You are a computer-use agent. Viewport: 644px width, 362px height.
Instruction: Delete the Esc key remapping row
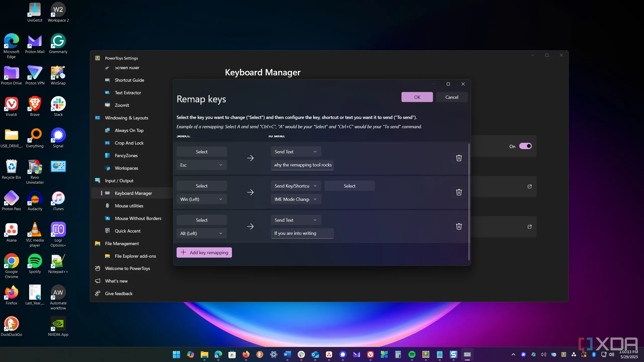[x=459, y=158]
